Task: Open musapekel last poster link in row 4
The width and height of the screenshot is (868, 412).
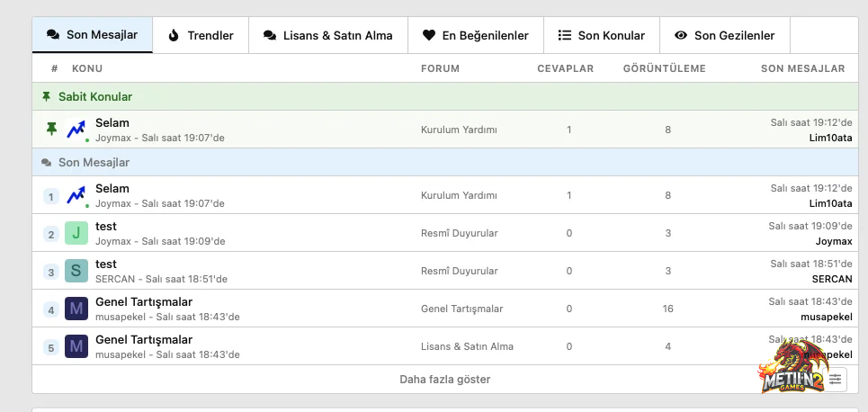Action: coord(827,317)
